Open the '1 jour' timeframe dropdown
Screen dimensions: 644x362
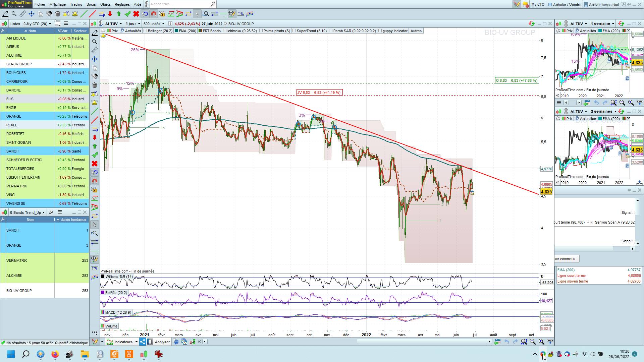(133, 24)
